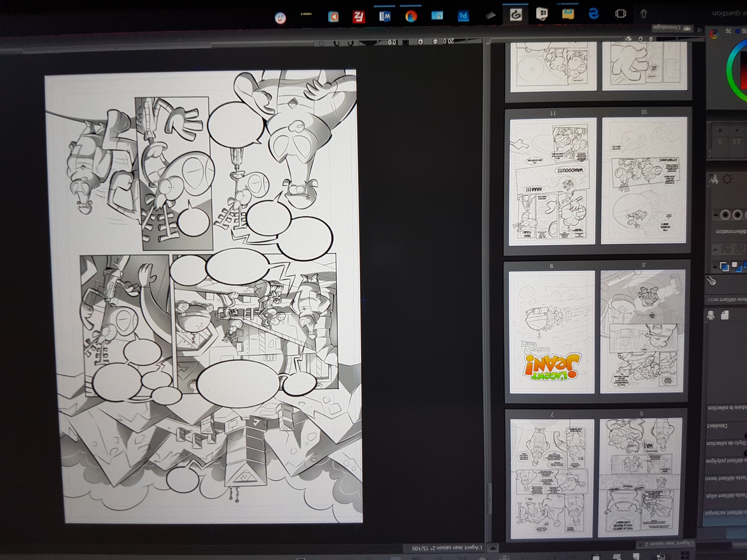747x560 pixels.
Task: Open the blue photo app beside Photoshop icon
Action: tap(437, 16)
